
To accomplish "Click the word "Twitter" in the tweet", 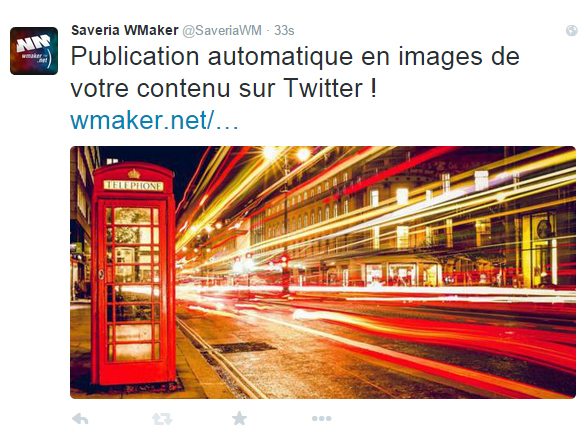I will point(323,88).
